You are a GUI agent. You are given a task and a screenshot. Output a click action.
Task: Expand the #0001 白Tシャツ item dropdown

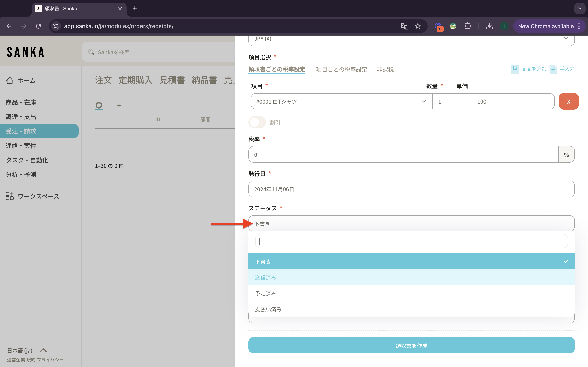coord(423,102)
